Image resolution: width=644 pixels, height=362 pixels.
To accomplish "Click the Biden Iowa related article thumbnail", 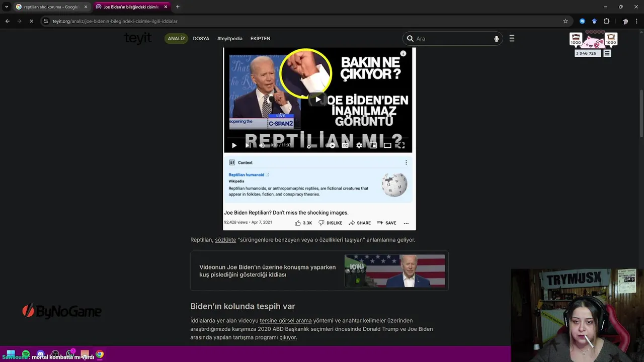I will pyautogui.click(x=394, y=271).
